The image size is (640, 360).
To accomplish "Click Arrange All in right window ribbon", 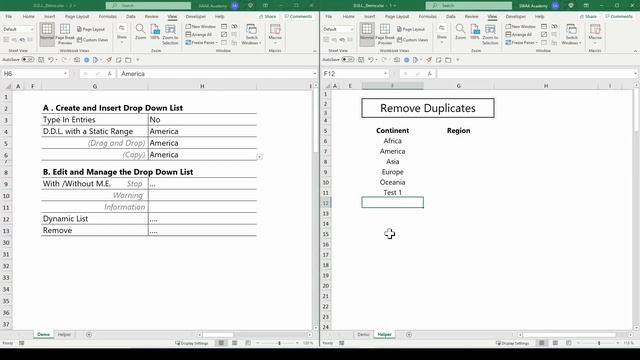I will [519, 35].
